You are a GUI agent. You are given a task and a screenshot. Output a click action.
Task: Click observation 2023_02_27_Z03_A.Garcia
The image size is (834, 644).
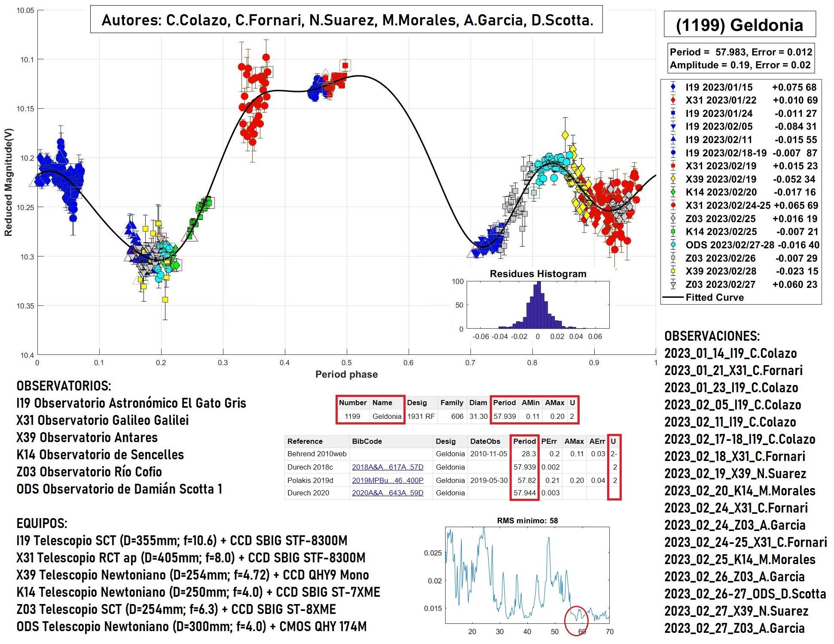735,628
